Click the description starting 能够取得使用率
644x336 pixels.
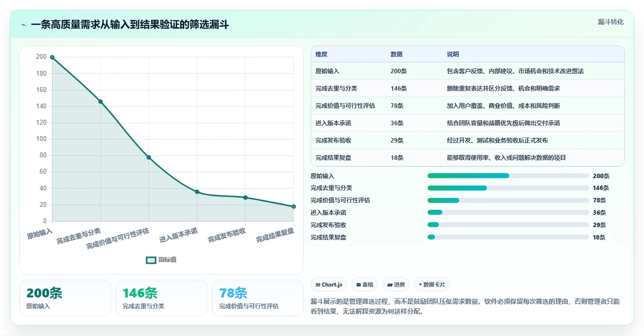coord(506,158)
